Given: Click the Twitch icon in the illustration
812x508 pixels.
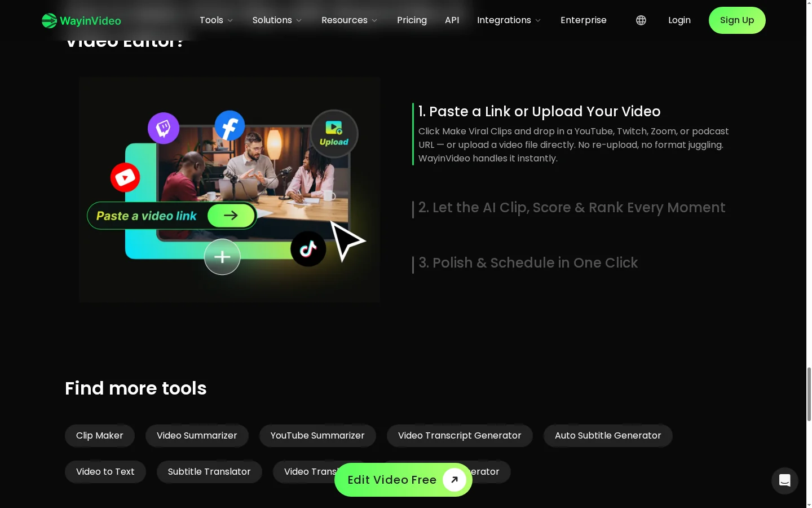Looking at the screenshot, I should [x=164, y=128].
